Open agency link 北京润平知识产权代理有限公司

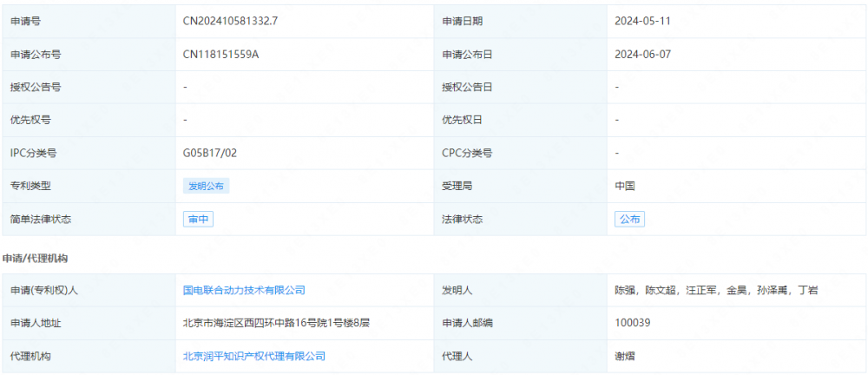pos(254,356)
